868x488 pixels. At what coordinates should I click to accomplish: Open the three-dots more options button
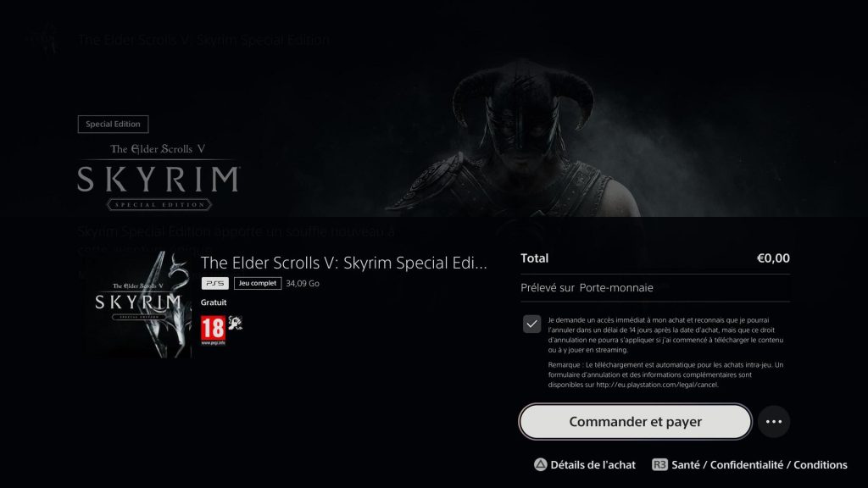[x=773, y=422]
